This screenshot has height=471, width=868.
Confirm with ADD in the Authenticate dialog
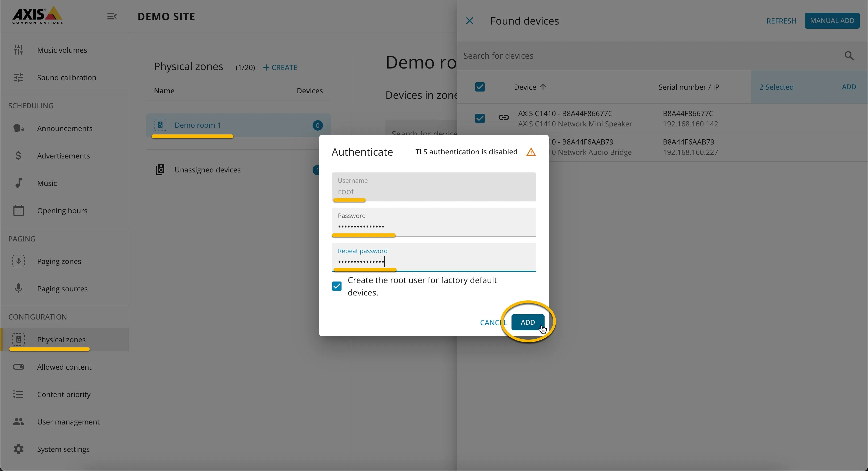click(528, 322)
